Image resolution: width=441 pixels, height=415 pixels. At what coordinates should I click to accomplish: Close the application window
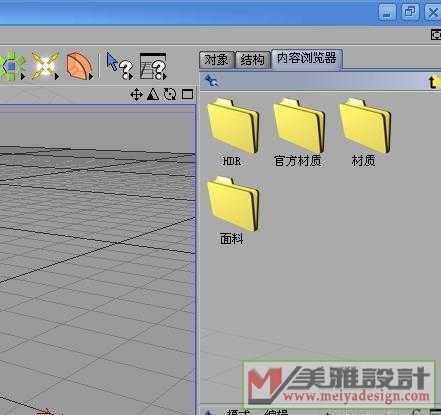433,13
